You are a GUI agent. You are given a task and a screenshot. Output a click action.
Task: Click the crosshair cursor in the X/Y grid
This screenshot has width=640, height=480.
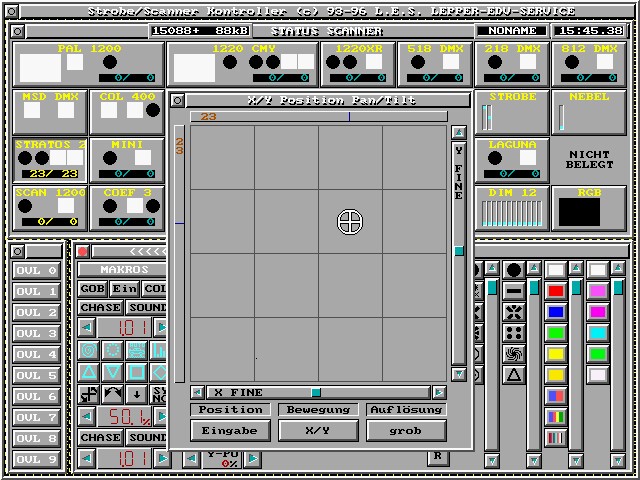pyautogui.click(x=350, y=222)
